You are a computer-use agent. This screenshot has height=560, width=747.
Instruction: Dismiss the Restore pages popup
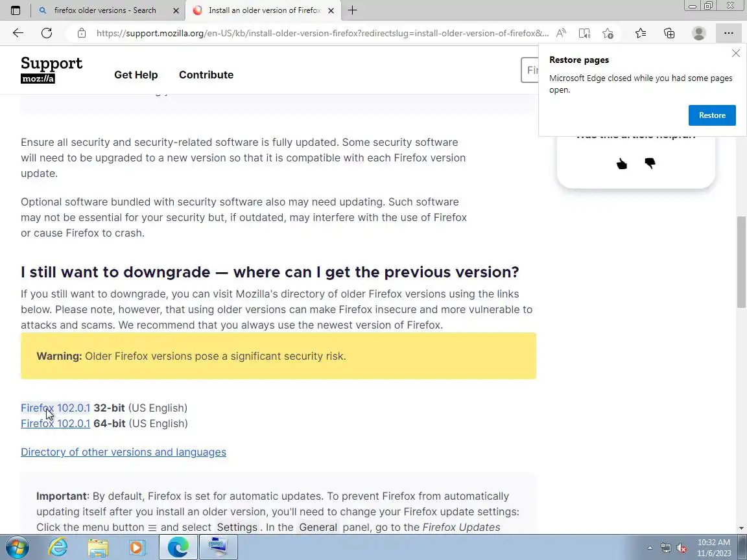[x=735, y=53]
